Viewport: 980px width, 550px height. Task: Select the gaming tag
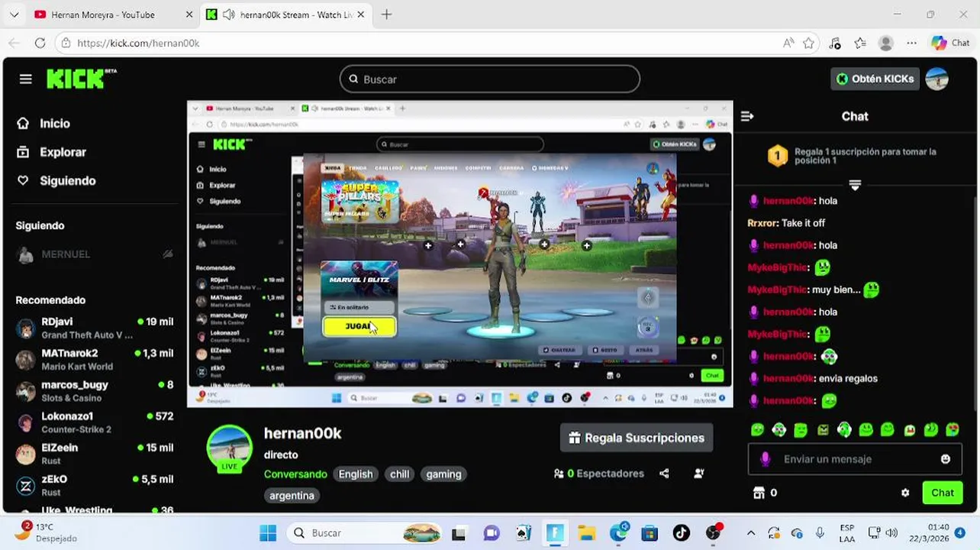pyautogui.click(x=443, y=474)
